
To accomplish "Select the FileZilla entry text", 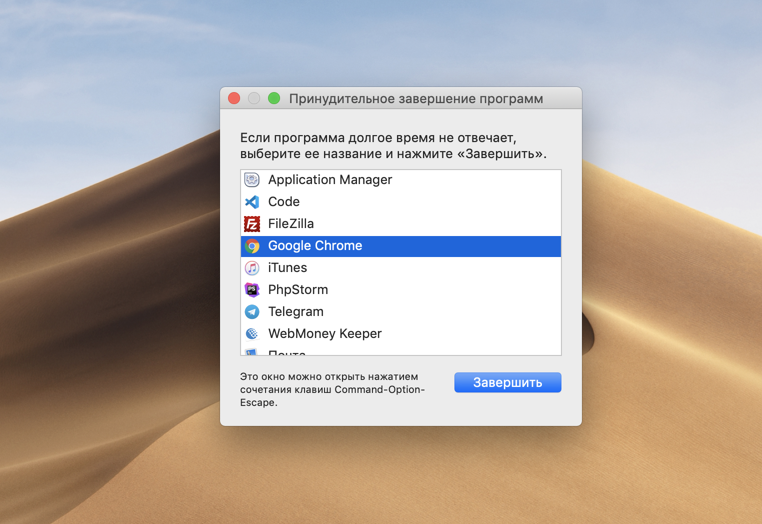I will coord(291,224).
